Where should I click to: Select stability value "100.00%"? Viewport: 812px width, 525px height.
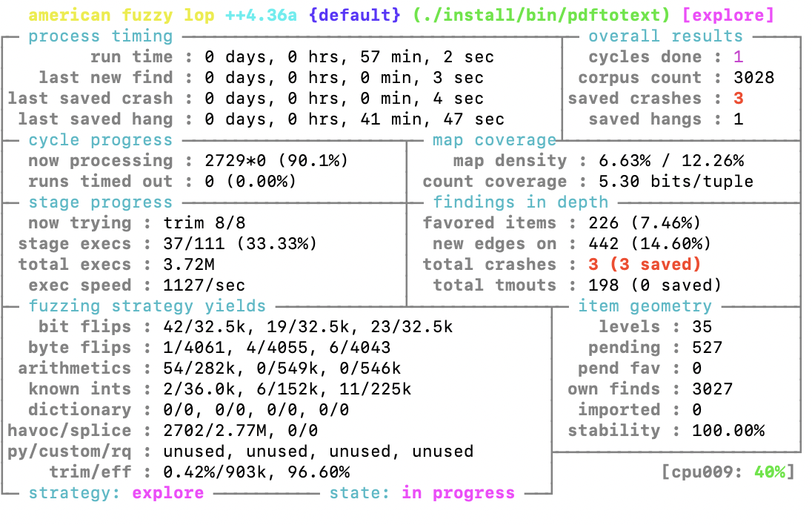point(728,430)
